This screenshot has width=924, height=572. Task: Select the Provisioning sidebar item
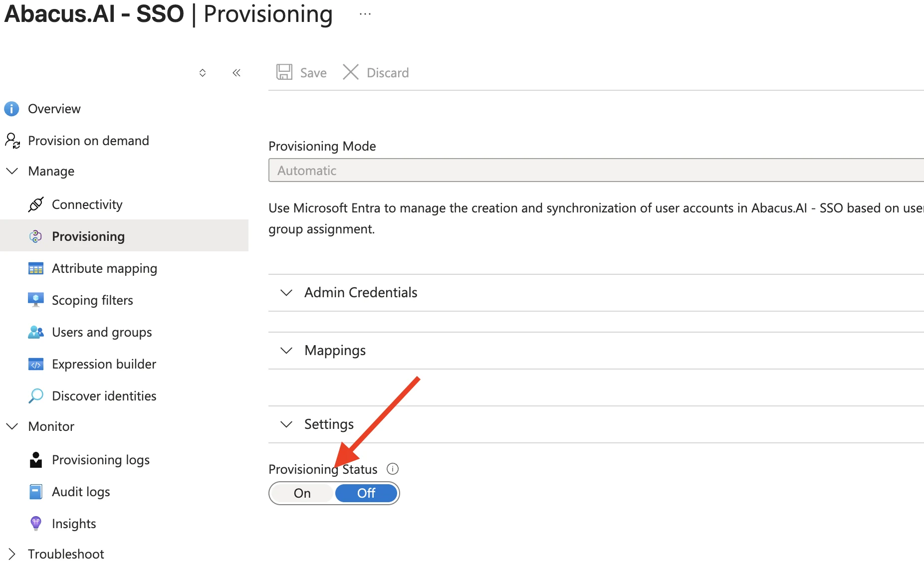point(124,235)
